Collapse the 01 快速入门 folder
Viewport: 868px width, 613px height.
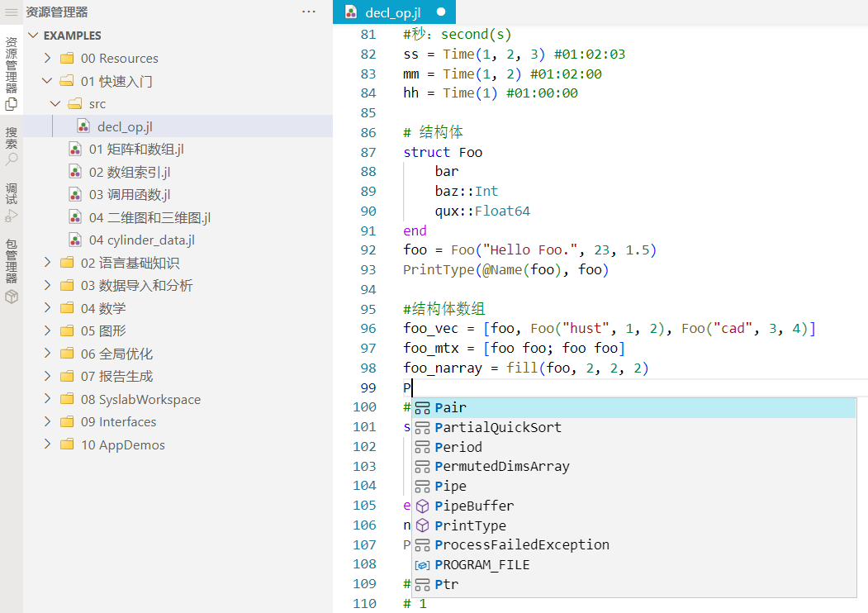pos(47,81)
